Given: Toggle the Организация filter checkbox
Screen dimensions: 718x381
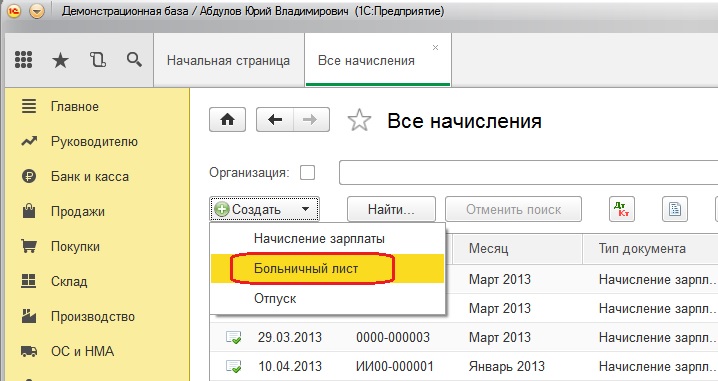Looking at the screenshot, I should (307, 173).
